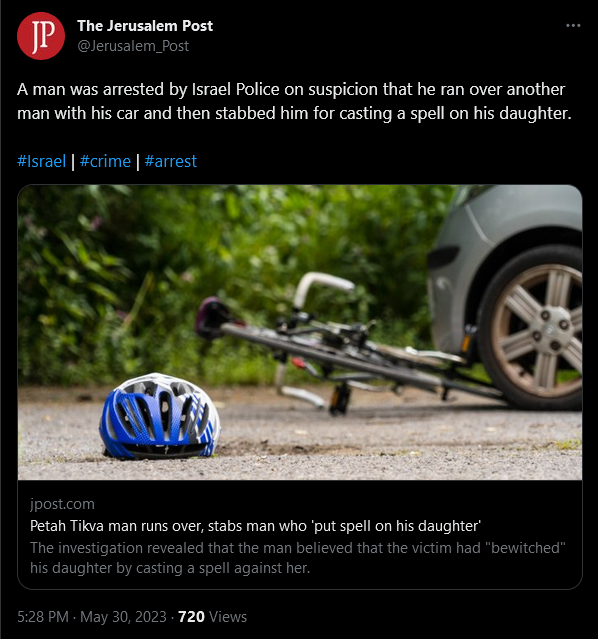Open the @Jerusalem_Post handle link
Image resolution: width=598 pixels, height=639 pixels.
[133, 46]
